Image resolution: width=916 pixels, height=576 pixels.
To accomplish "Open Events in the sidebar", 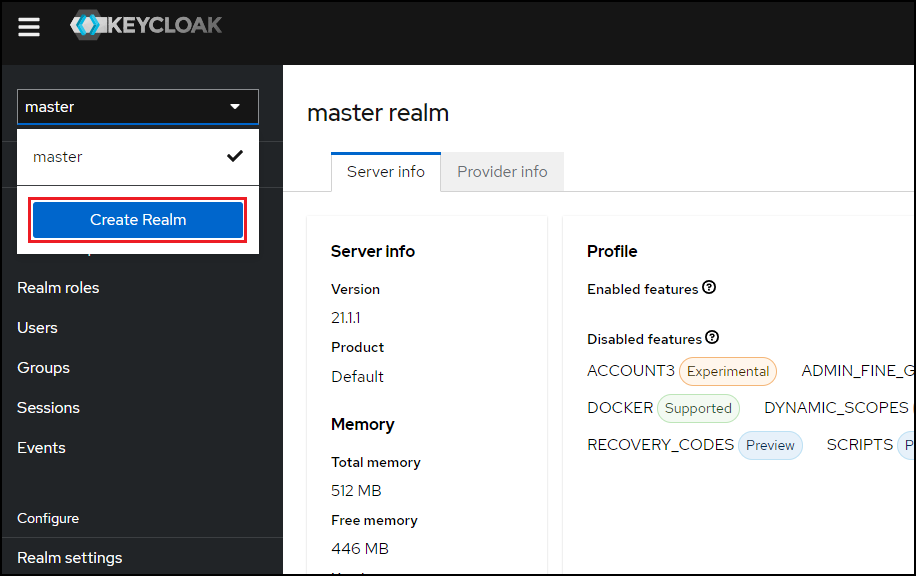I will 41,448.
